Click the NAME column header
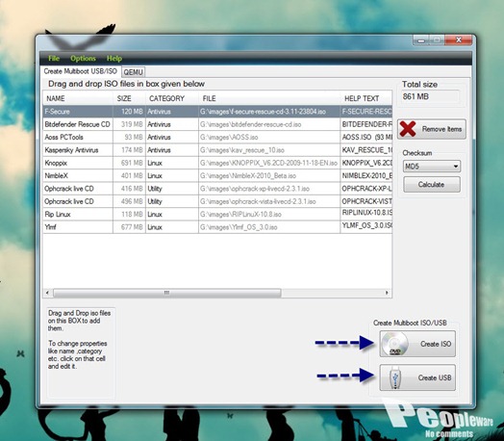The image size is (504, 441). (78, 98)
